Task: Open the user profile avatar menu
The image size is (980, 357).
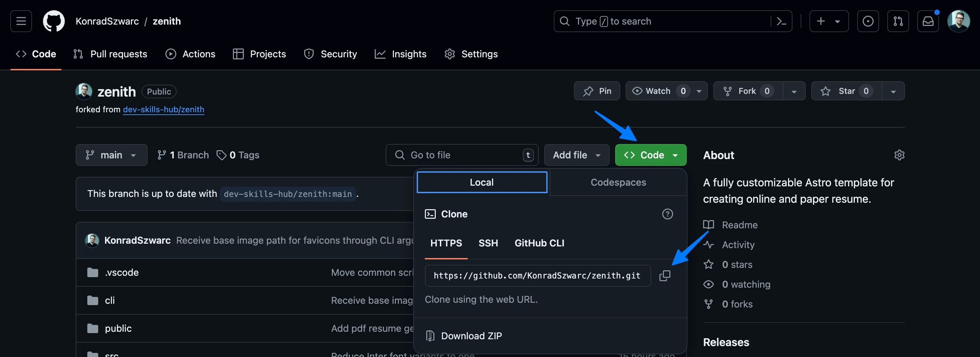Action: pyautogui.click(x=958, y=21)
